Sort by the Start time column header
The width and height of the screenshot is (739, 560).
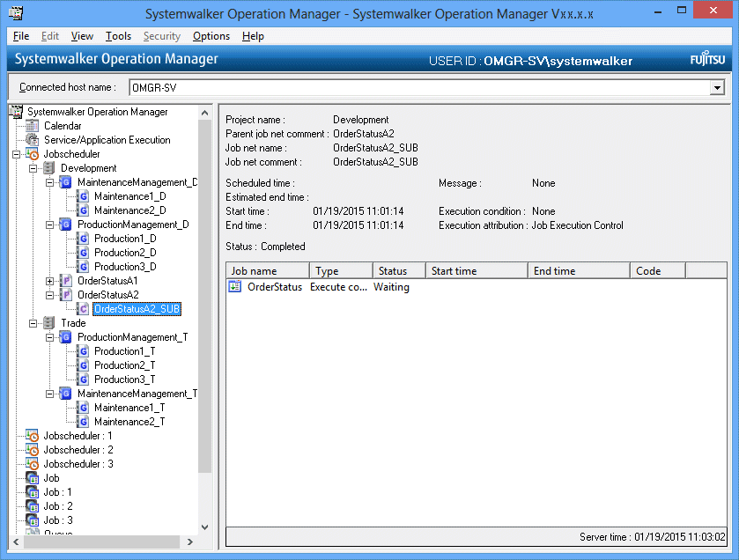(477, 271)
